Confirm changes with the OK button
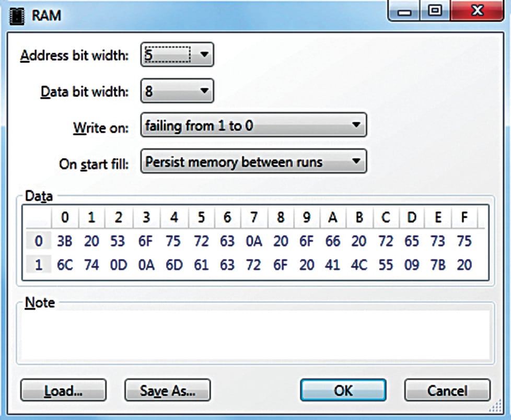 tap(343, 390)
